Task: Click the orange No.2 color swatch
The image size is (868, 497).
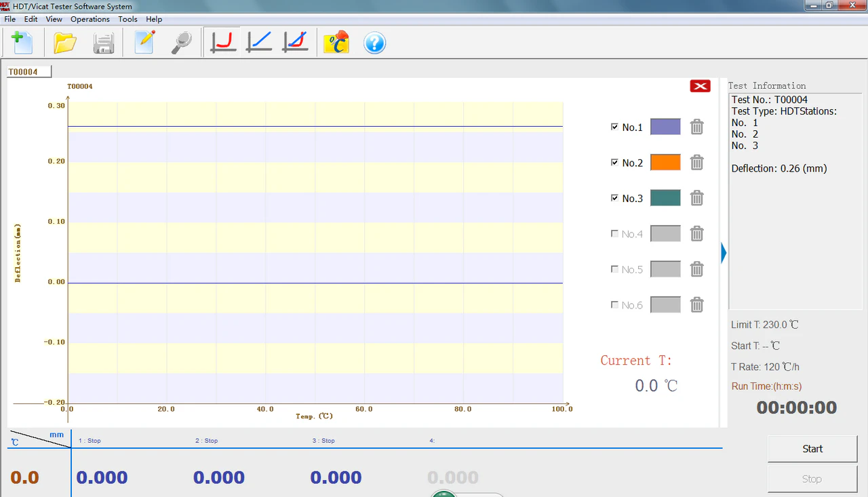Action: click(665, 163)
